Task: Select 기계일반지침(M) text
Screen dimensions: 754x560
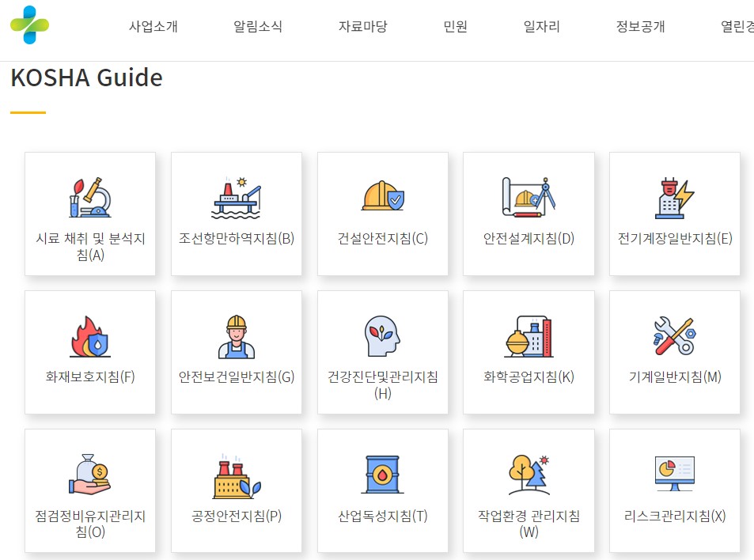Action: [675, 376]
